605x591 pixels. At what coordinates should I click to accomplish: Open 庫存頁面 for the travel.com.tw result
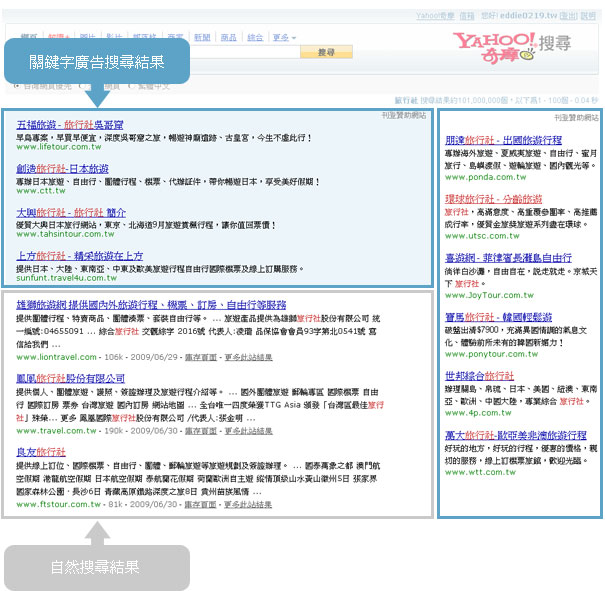(201, 431)
